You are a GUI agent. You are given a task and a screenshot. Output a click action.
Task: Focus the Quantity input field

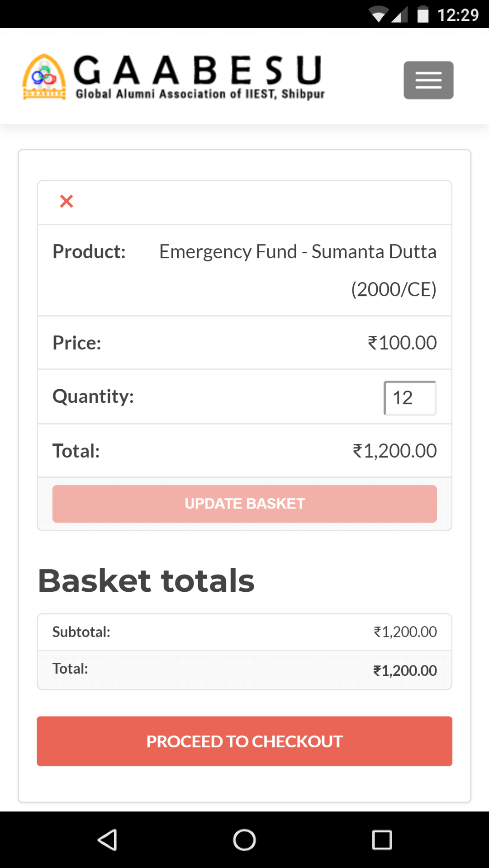coord(409,398)
